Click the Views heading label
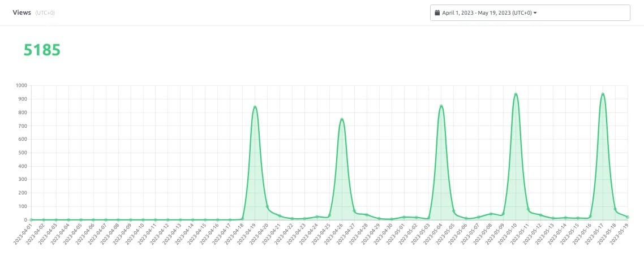Screen dimensions: 644x264 [x=22, y=13]
